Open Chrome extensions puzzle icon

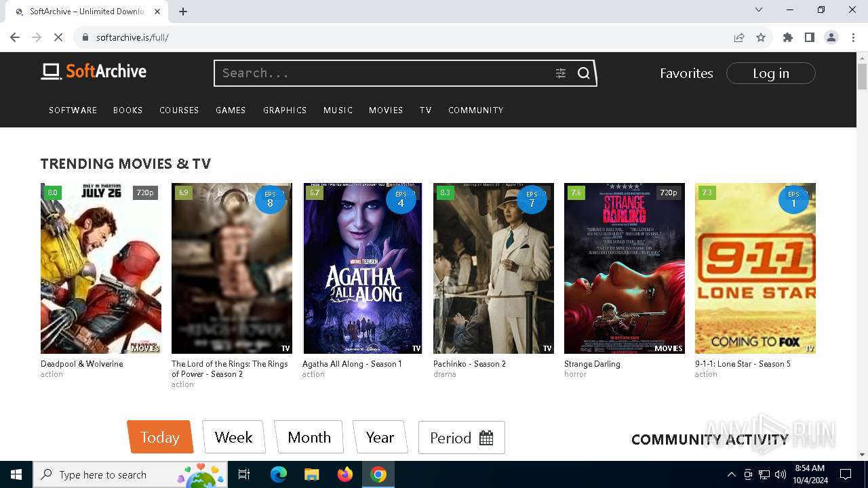[788, 37]
